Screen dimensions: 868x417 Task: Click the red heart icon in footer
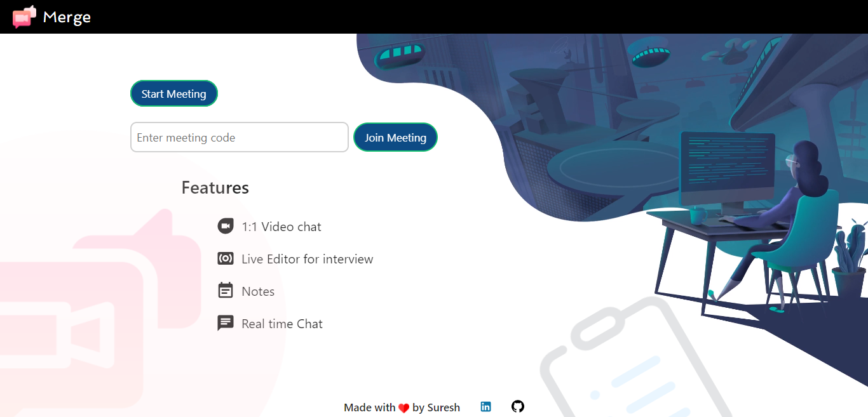403,408
